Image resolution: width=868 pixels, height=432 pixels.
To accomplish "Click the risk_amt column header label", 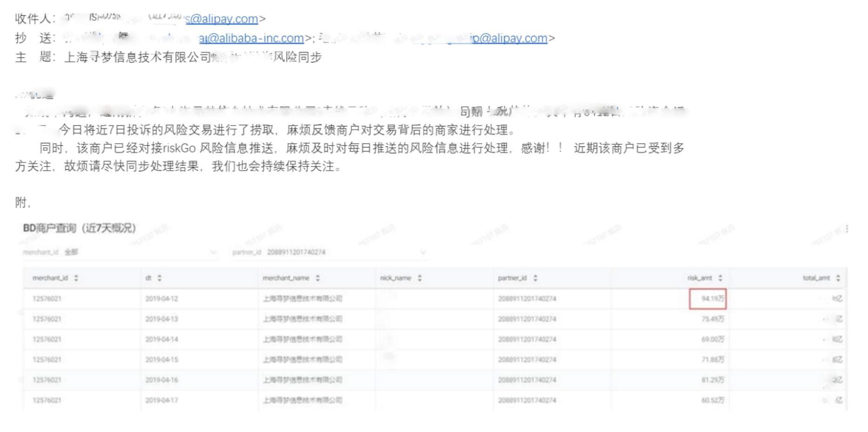I will pyautogui.click(x=700, y=278).
